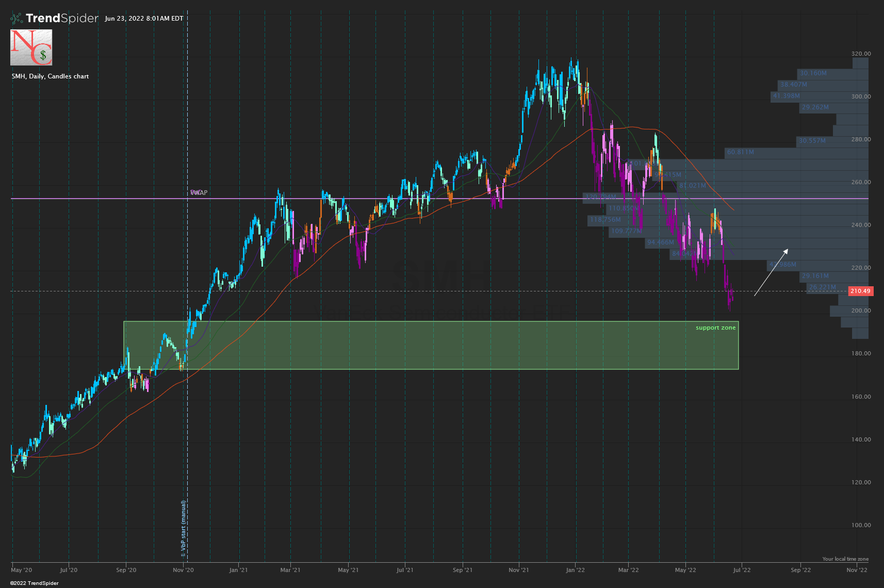Click the "Your local time zone" label
Viewport: 884px width, 588px height.
click(845, 559)
